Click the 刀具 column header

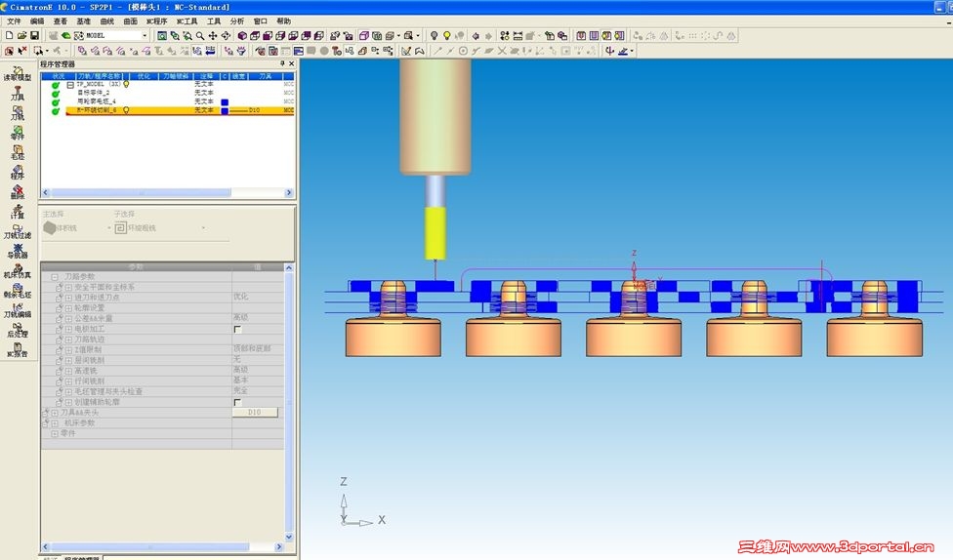click(x=267, y=76)
